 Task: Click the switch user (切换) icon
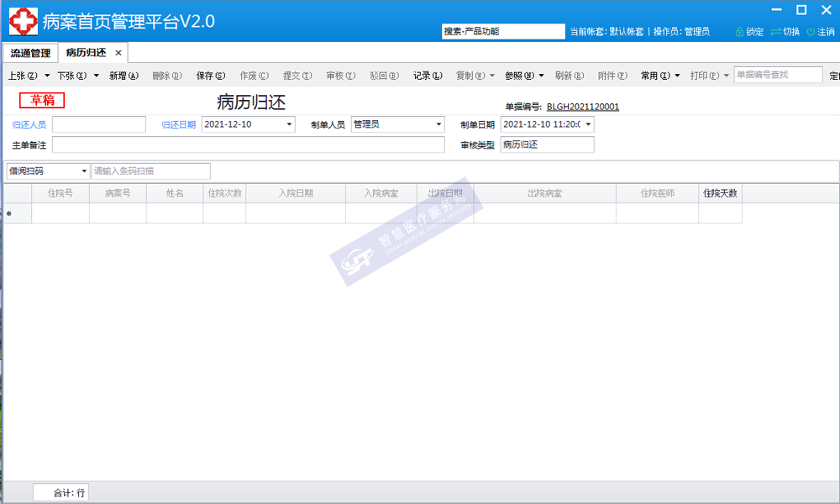pyautogui.click(x=775, y=32)
